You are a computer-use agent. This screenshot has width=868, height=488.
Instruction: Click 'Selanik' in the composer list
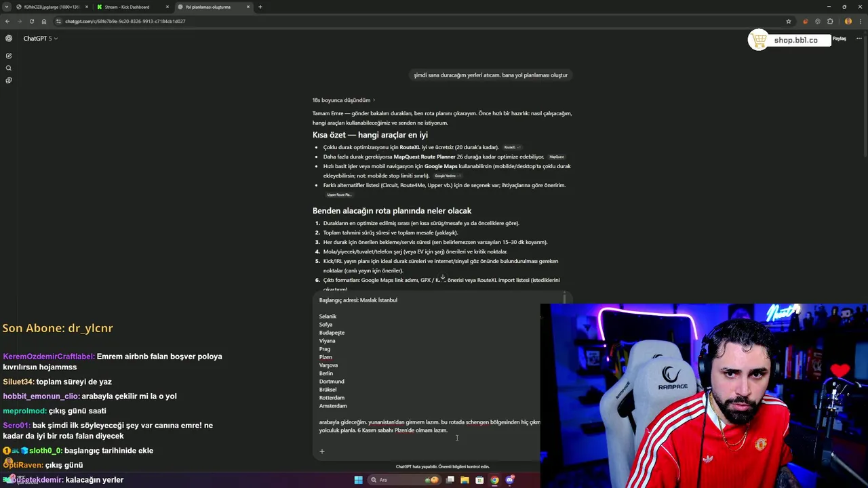pos(328,317)
